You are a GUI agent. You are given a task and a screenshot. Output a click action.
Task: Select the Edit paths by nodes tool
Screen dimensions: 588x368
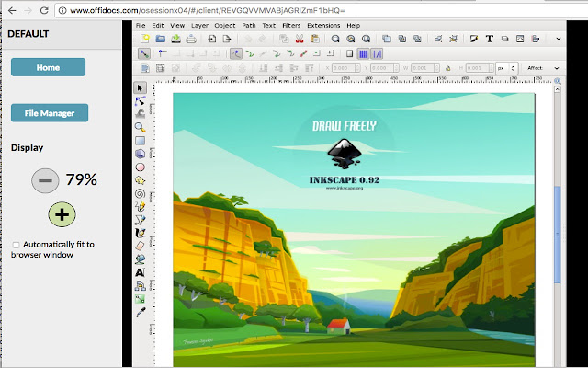tap(140, 100)
